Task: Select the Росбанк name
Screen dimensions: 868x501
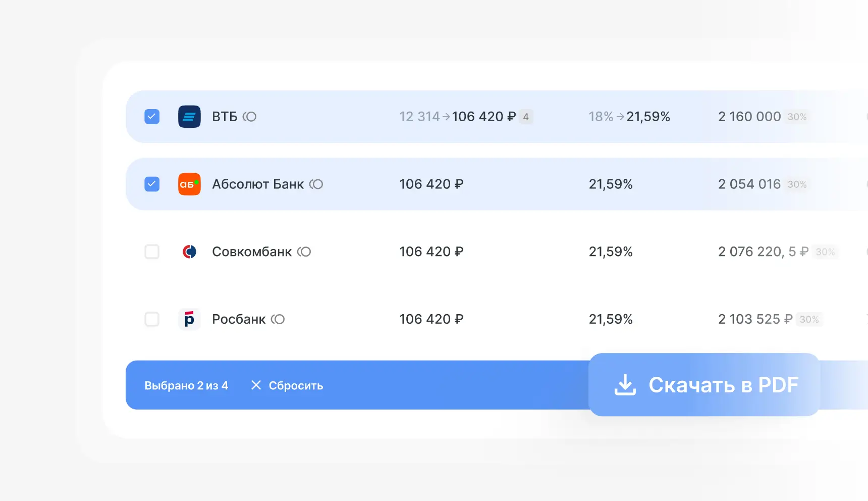Action: (x=239, y=319)
